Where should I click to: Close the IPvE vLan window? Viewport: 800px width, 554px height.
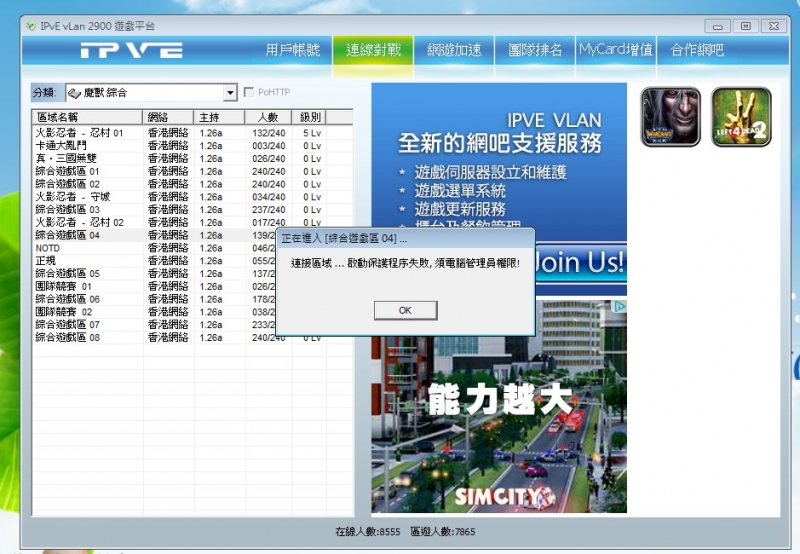click(773, 26)
